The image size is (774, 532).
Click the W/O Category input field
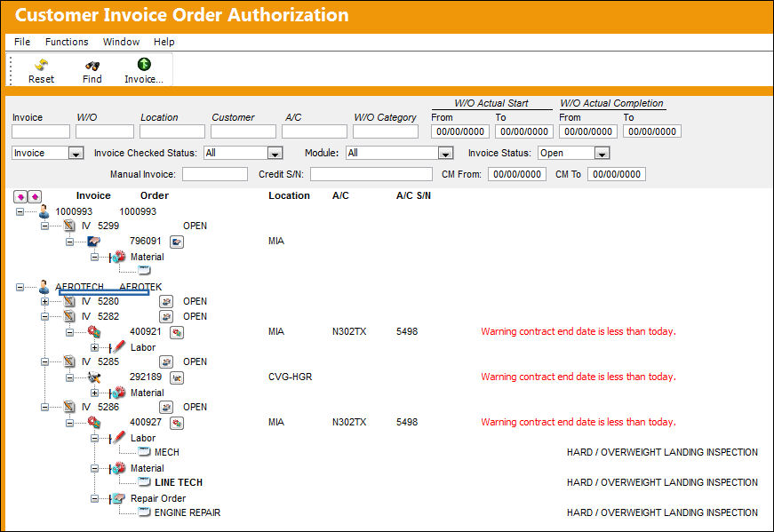[386, 131]
